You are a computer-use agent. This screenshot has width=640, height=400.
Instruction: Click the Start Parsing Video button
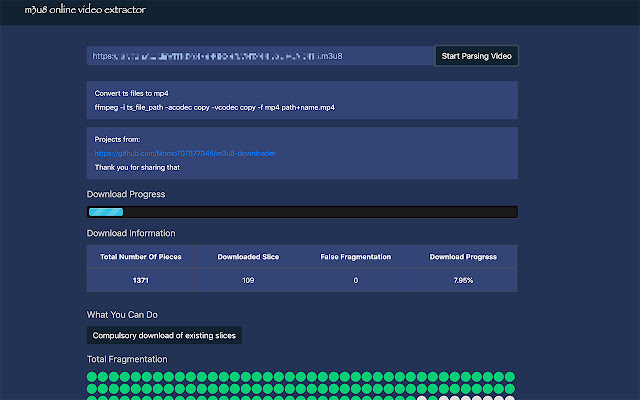(476, 56)
